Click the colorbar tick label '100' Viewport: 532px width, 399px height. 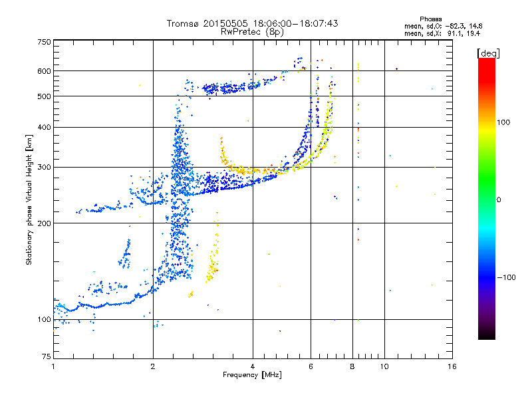(x=503, y=122)
